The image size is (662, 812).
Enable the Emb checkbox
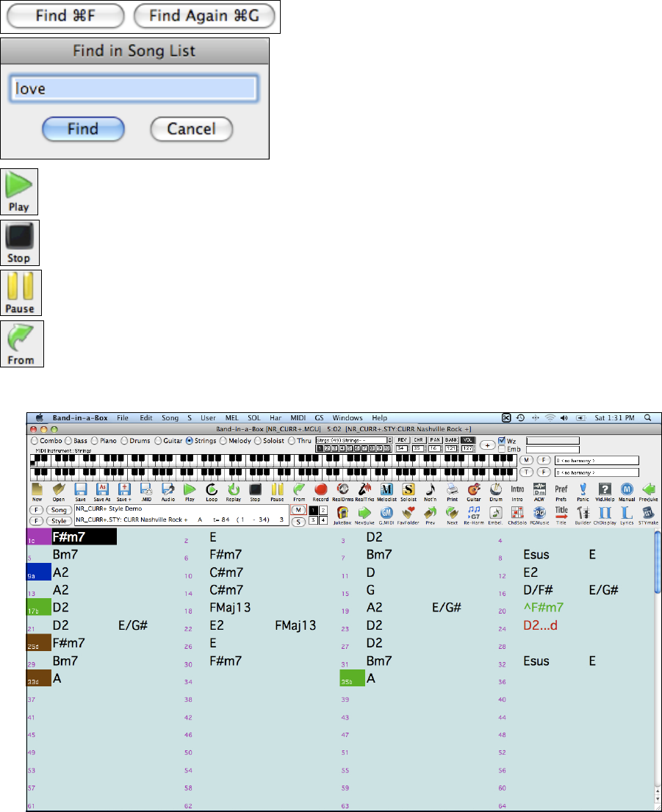point(502,449)
